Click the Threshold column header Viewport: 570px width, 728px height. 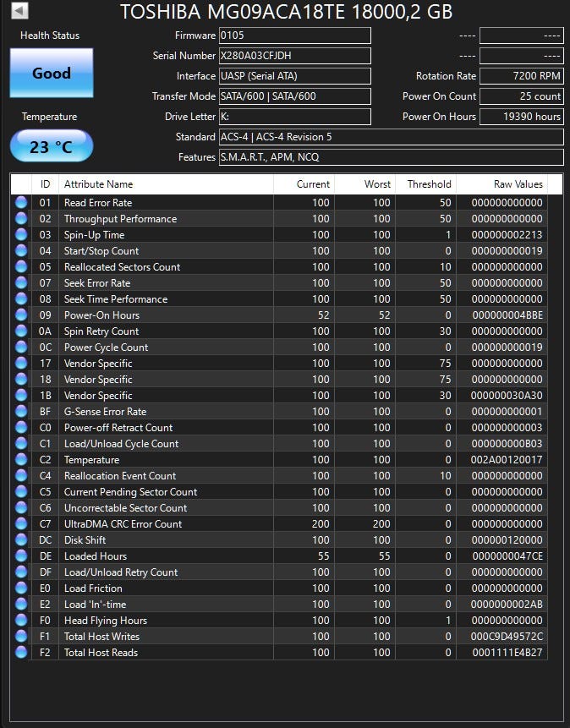pyautogui.click(x=426, y=184)
